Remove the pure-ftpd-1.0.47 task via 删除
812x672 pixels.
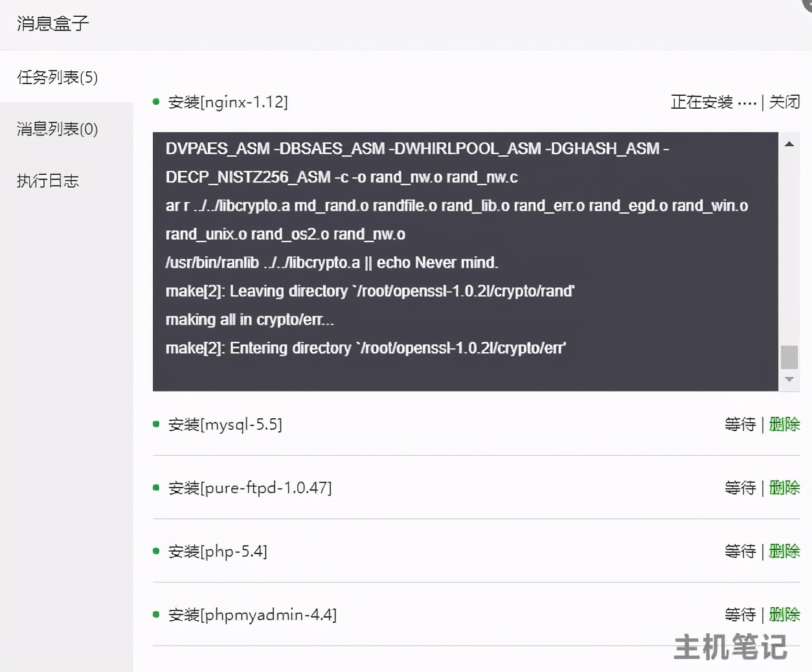click(784, 487)
